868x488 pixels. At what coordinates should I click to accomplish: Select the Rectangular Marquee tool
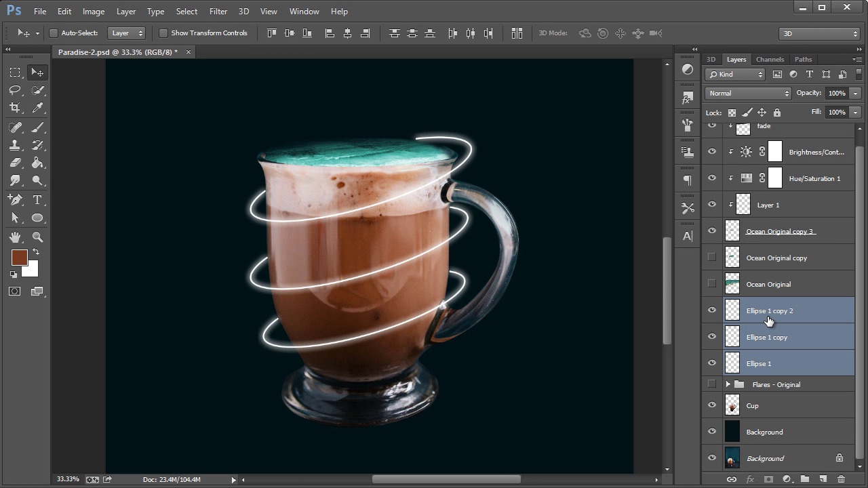15,73
